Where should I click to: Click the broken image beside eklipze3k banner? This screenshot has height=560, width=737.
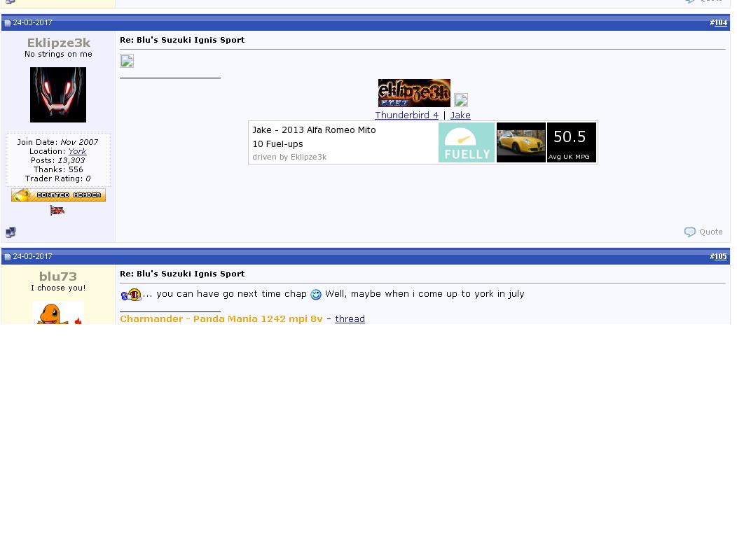[461, 100]
